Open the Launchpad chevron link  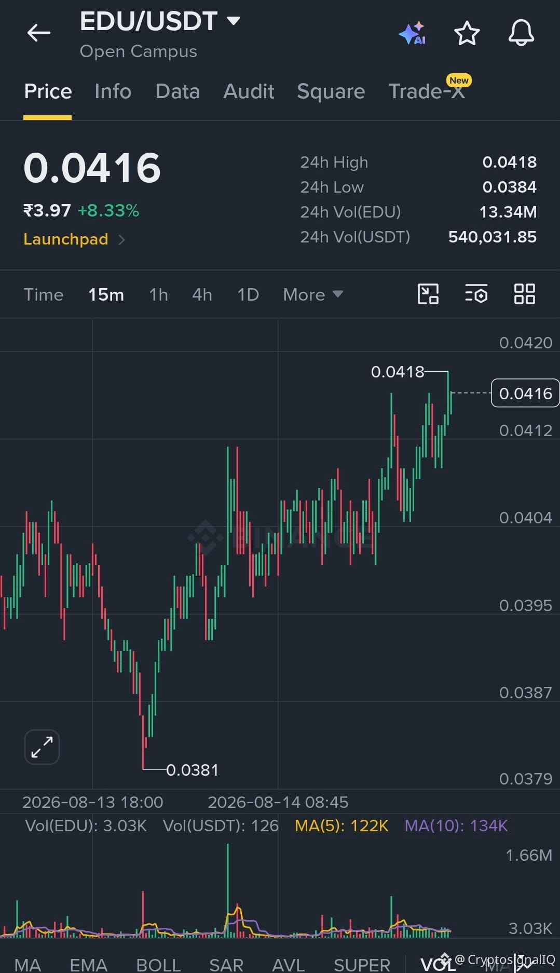[74, 239]
